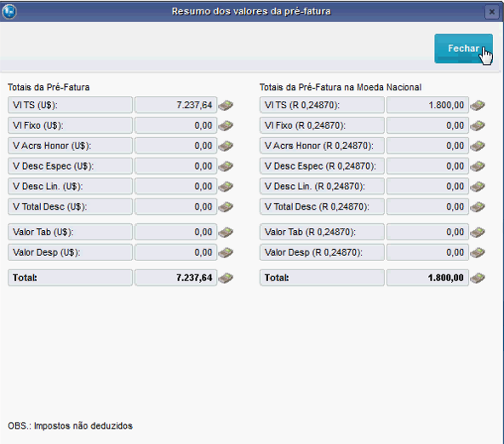Click money icon beside Valor Desp (U$)

(x=226, y=252)
